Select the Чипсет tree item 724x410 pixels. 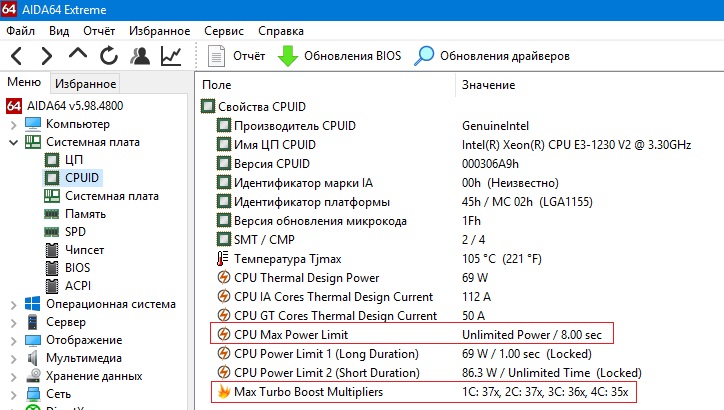(84, 250)
